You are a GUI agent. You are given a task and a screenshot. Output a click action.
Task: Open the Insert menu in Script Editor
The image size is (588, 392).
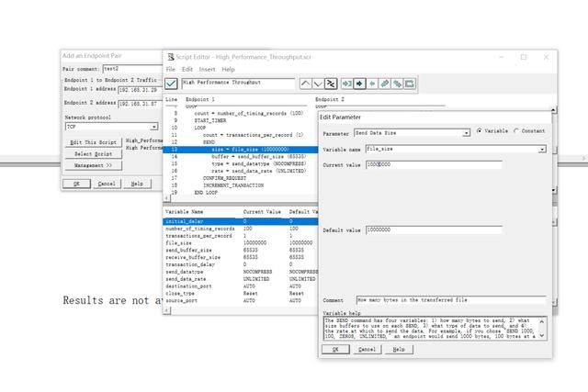(x=207, y=69)
